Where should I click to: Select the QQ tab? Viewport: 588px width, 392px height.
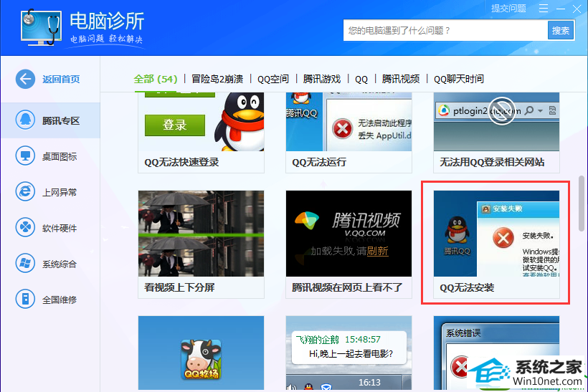pyautogui.click(x=361, y=79)
